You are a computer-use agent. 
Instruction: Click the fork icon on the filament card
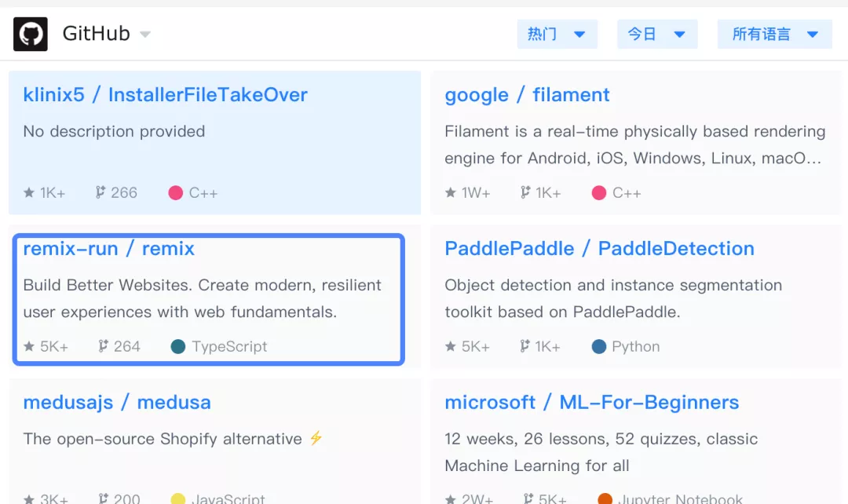pos(525,192)
